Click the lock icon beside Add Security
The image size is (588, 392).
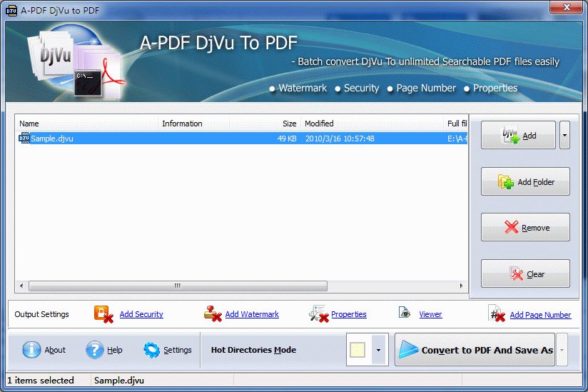(x=103, y=314)
